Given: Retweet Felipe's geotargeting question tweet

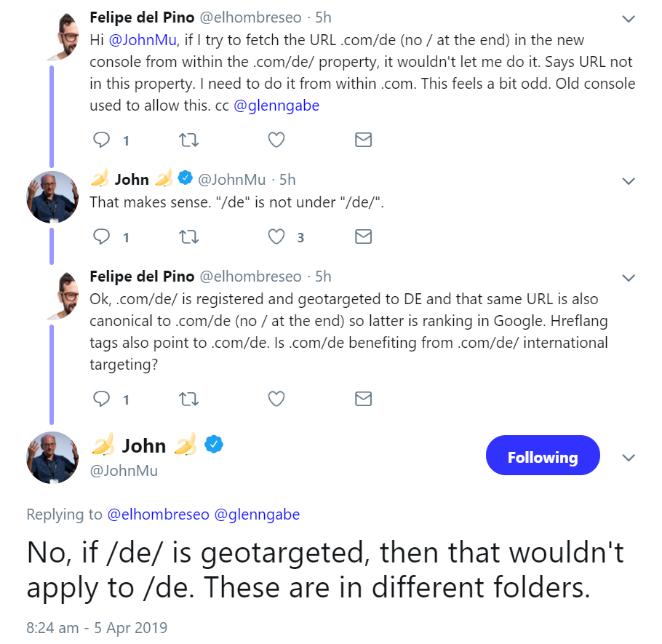Looking at the screenshot, I should 189,399.
